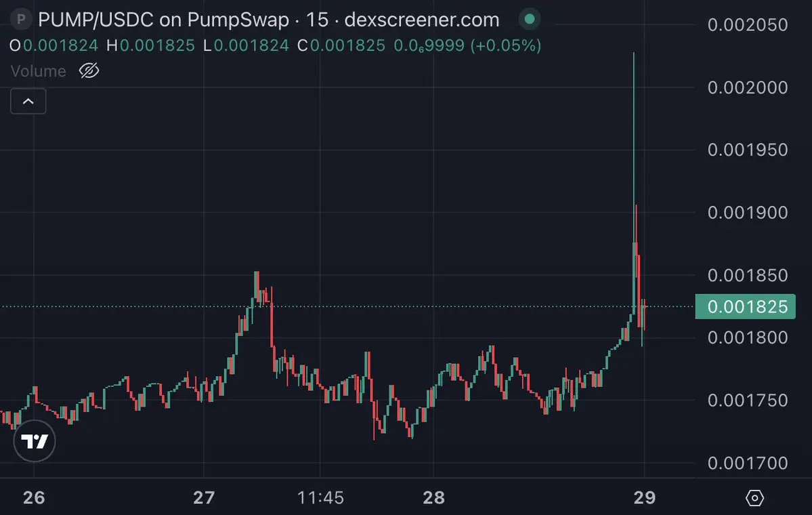
Task: Click the 0.001750 price axis label
Action: click(x=747, y=400)
